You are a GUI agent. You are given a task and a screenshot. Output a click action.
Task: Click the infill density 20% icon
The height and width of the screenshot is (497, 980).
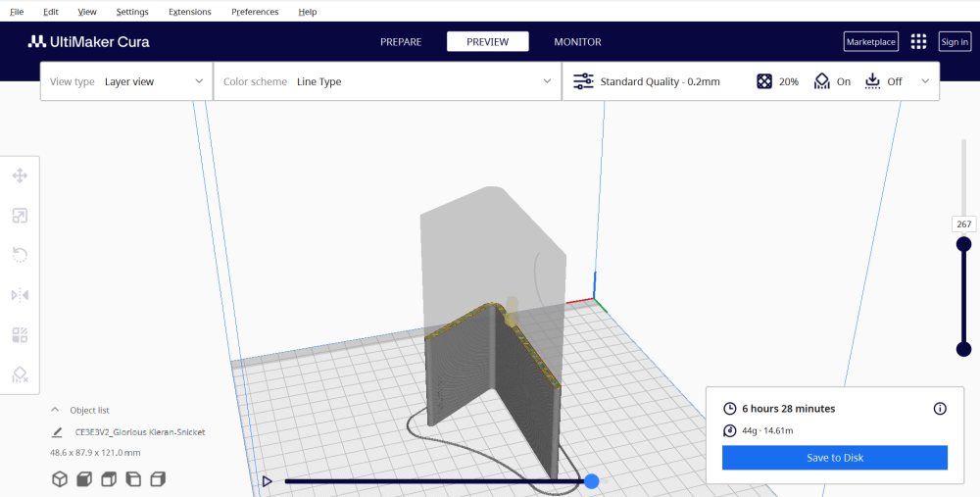coord(763,81)
